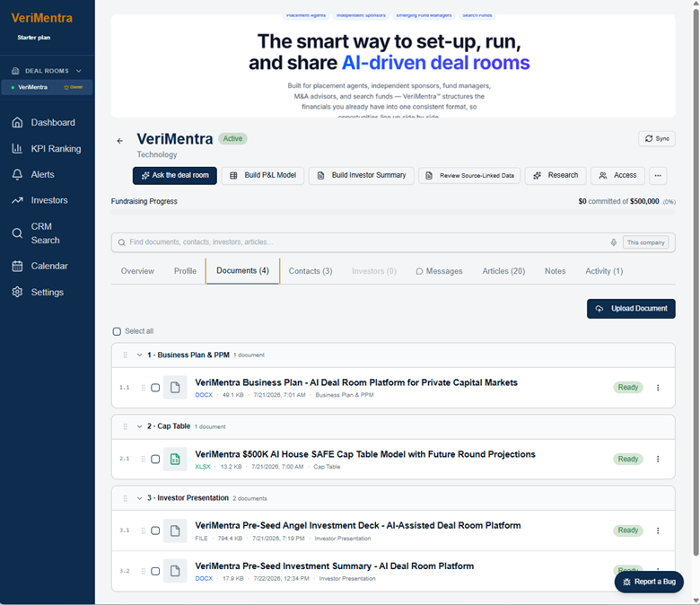The image size is (700, 605).
Task: Click Ask the deal room button
Action: [175, 175]
